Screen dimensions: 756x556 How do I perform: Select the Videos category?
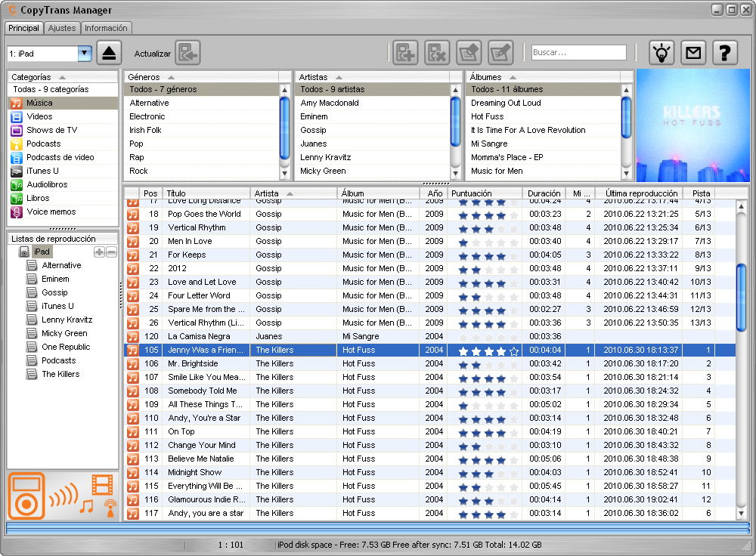click(x=63, y=116)
